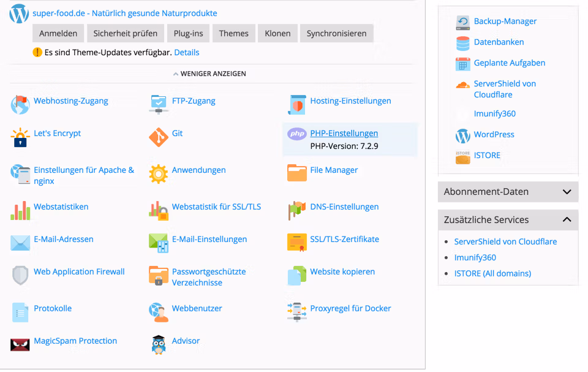Viewport: 588px width, 372px height.
Task: Expand the Abonnement-Daten panel
Action: coord(508,192)
